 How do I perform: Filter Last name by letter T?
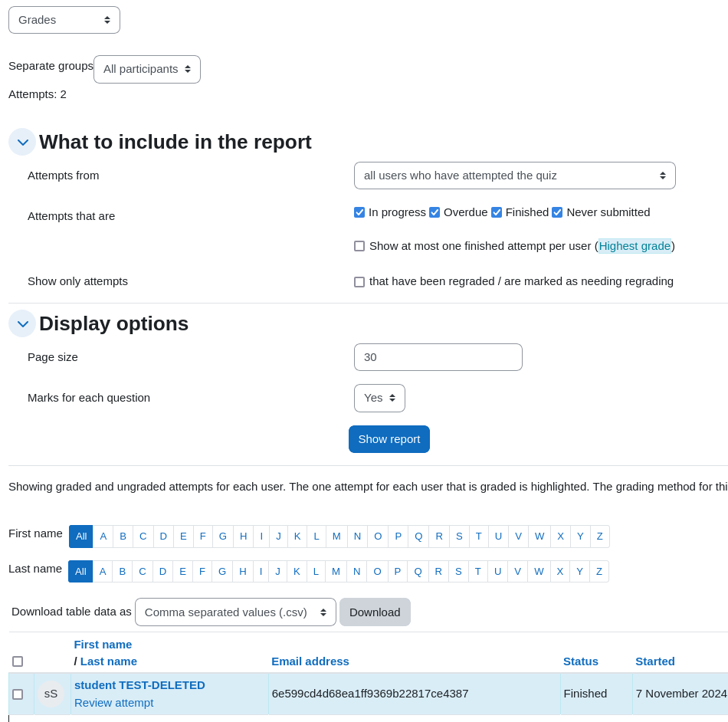[478, 572]
